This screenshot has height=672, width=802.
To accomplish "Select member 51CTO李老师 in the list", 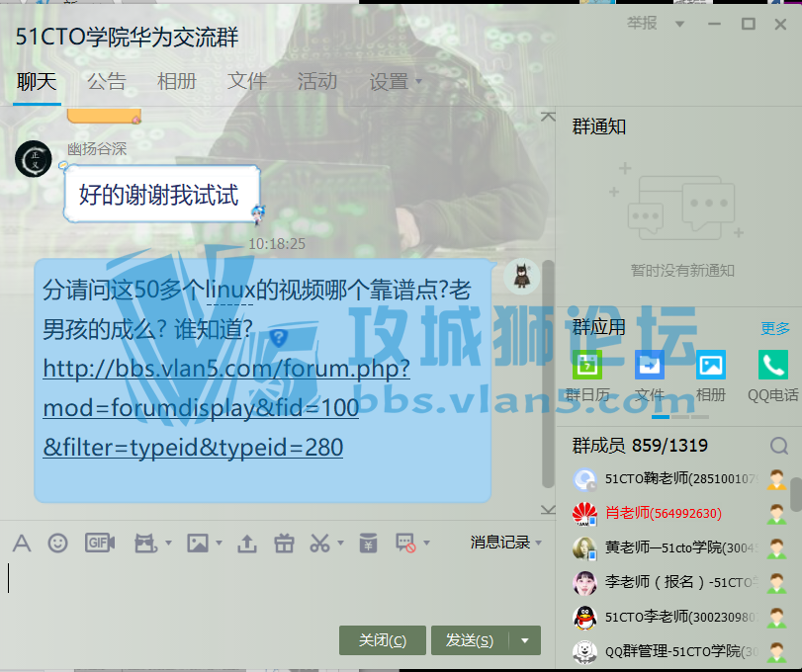I will pyautogui.click(x=678, y=618).
